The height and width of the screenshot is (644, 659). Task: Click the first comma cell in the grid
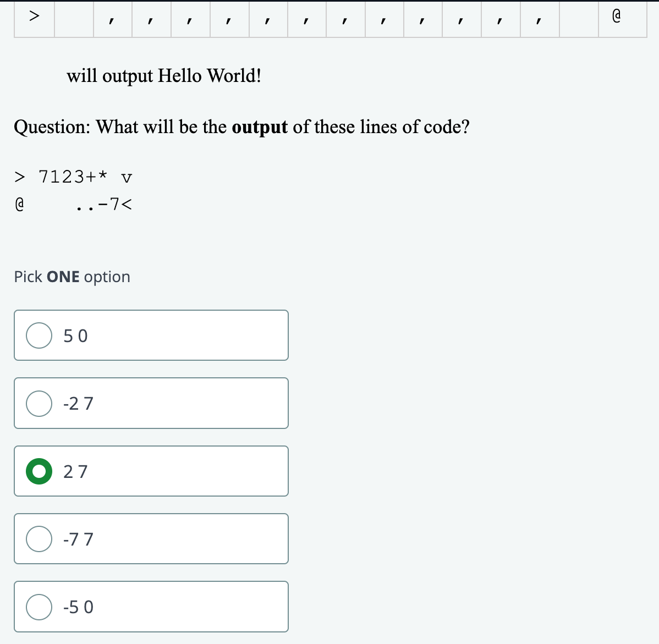112,18
